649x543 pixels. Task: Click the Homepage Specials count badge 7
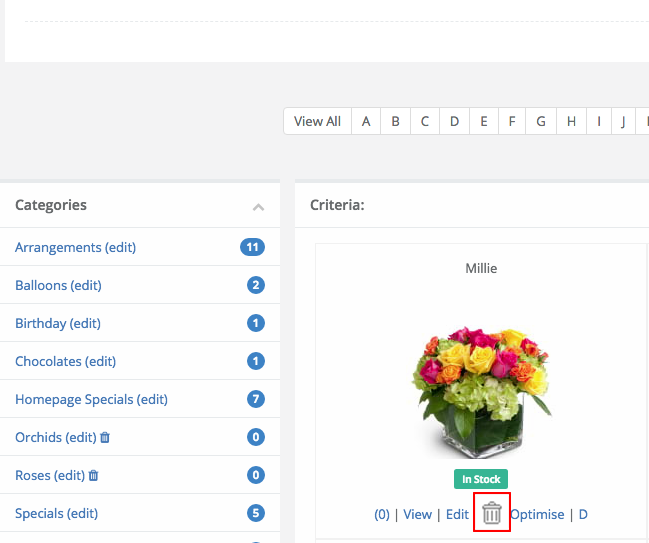tap(256, 399)
